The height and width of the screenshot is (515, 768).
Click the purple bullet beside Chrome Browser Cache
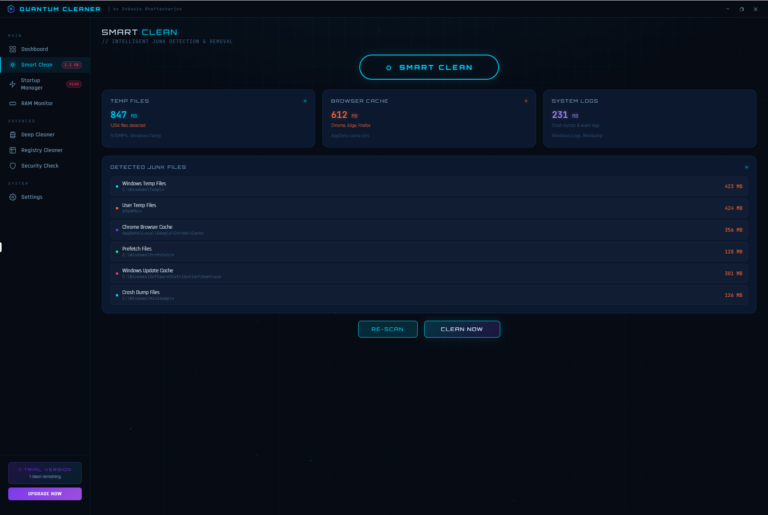click(x=117, y=230)
